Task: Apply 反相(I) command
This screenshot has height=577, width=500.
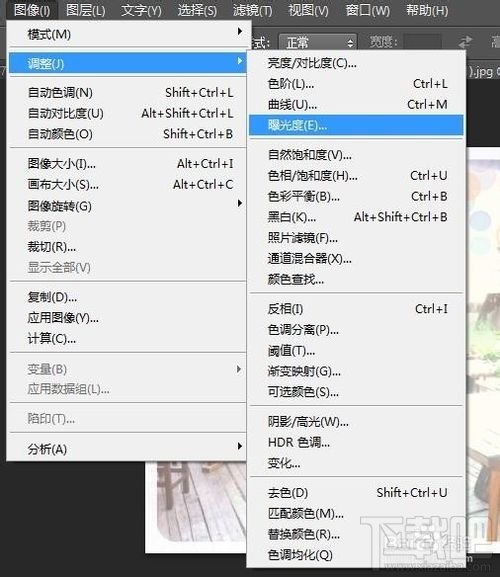Action: (x=356, y=309)
